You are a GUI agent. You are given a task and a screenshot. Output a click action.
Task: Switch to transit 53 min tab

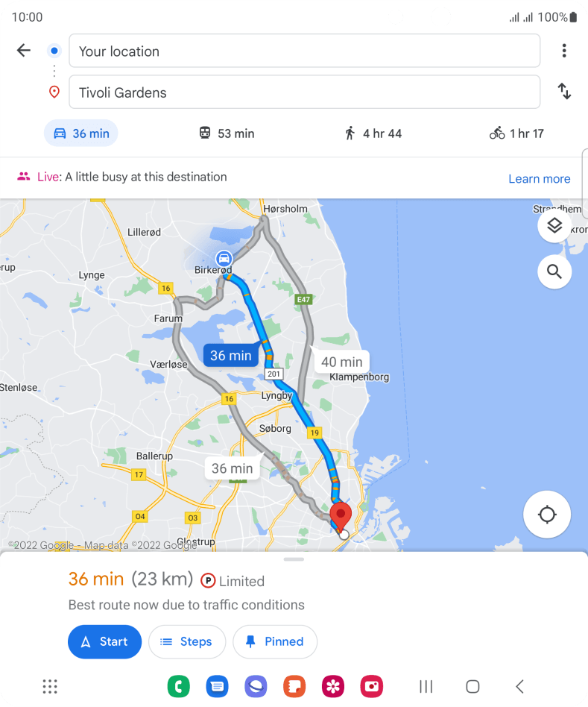point(227,133)
